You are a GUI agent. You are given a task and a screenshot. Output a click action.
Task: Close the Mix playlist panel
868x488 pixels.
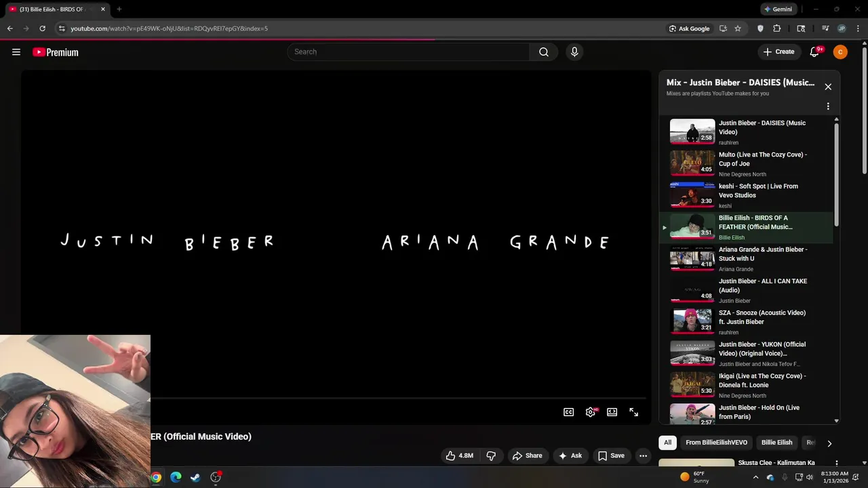click(828, 87)
